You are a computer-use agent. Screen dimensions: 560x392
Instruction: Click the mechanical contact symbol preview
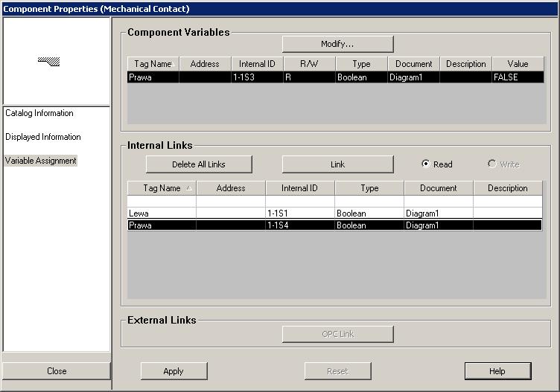click(x=49, y=61)
